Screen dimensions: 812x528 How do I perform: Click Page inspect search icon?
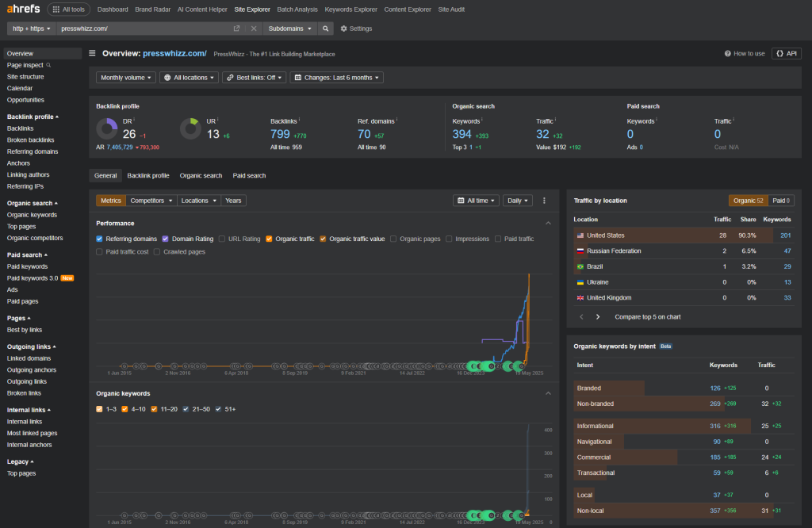click(48, 65)
